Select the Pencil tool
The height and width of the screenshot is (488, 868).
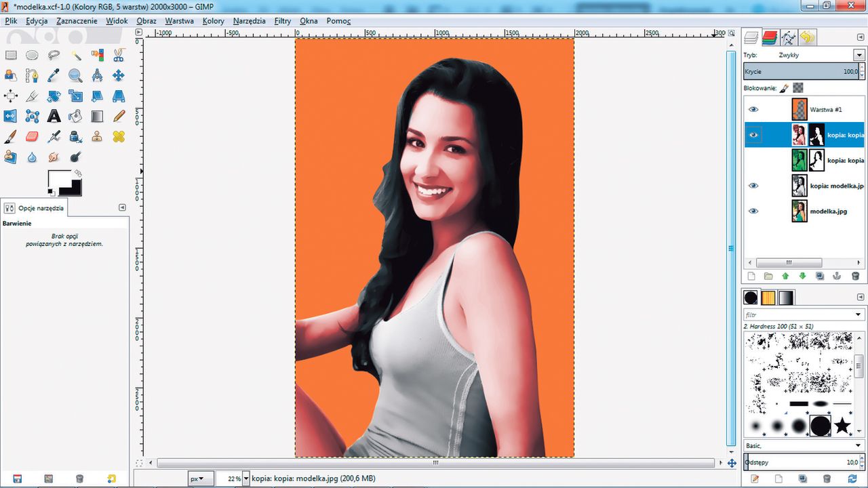119,116
